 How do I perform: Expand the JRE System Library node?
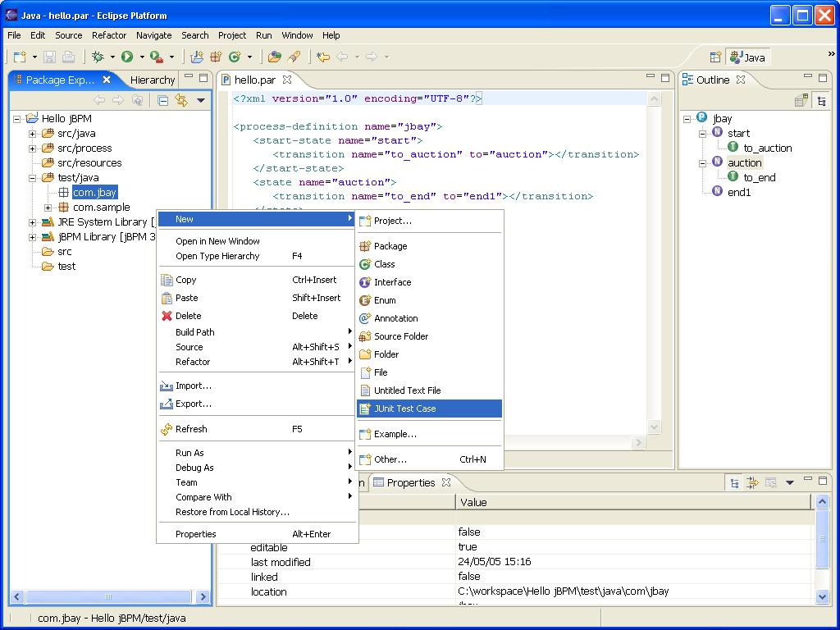click(x=33, y=222)
